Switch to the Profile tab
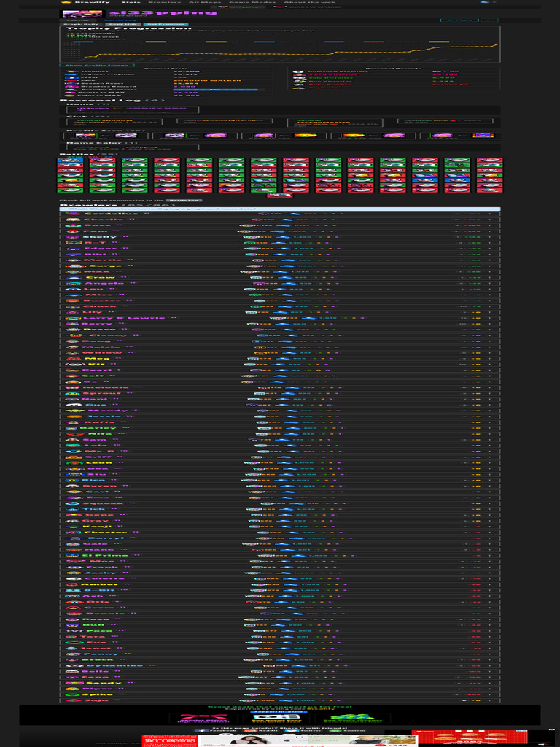The width and height of the screenshot is (560, 747). click(79, 20)
